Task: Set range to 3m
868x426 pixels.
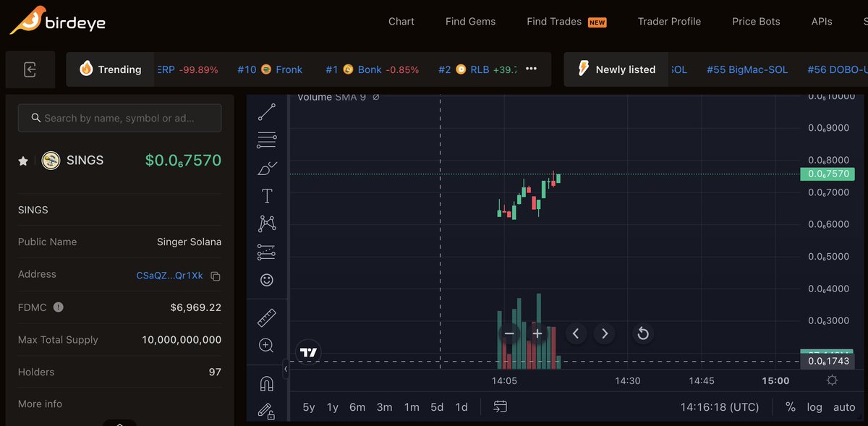Action: tap(385, 407)
